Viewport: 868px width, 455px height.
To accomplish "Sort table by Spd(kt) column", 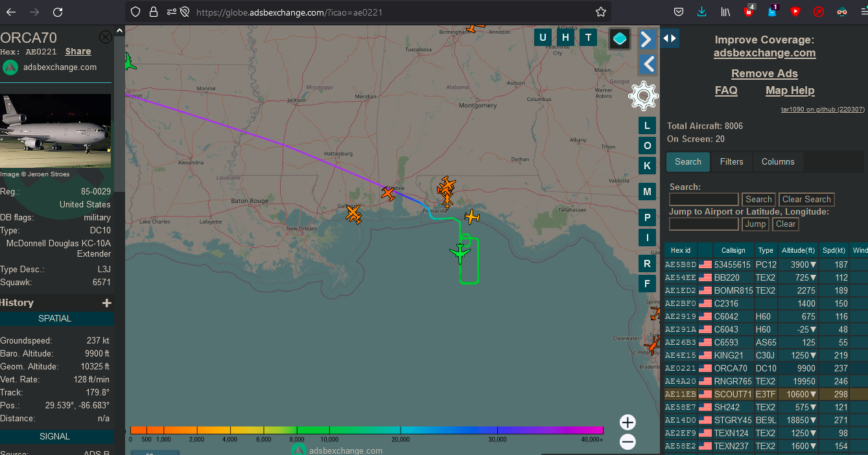I will 834,250.
